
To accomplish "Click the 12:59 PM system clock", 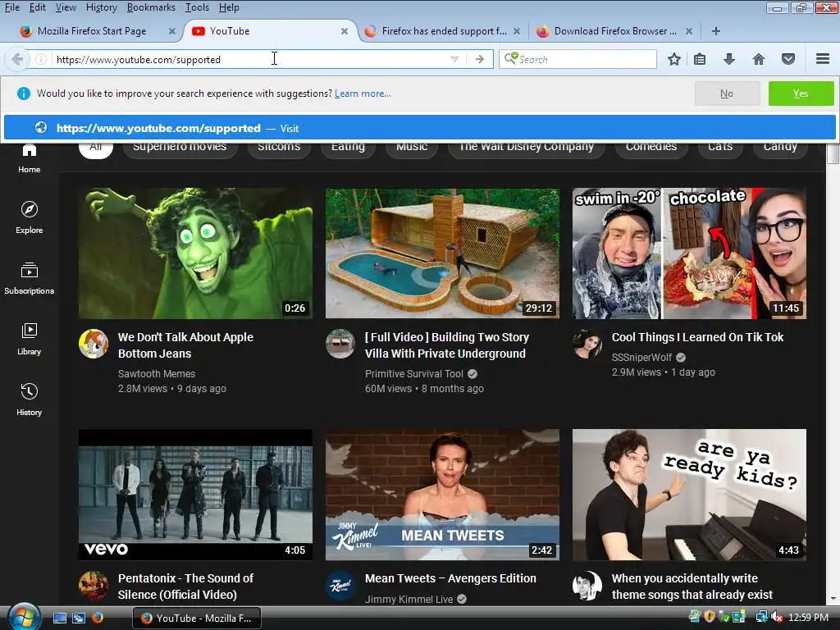I will [808, 618].
